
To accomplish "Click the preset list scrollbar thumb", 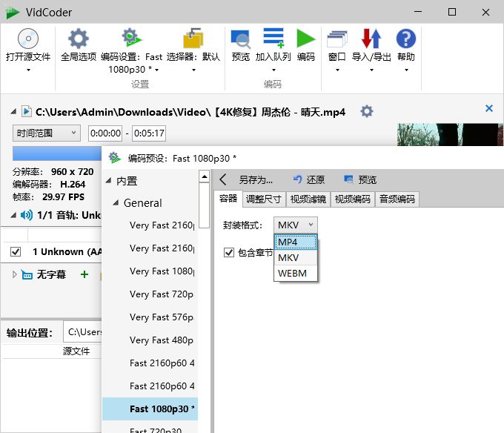I will tap(205, 205).
